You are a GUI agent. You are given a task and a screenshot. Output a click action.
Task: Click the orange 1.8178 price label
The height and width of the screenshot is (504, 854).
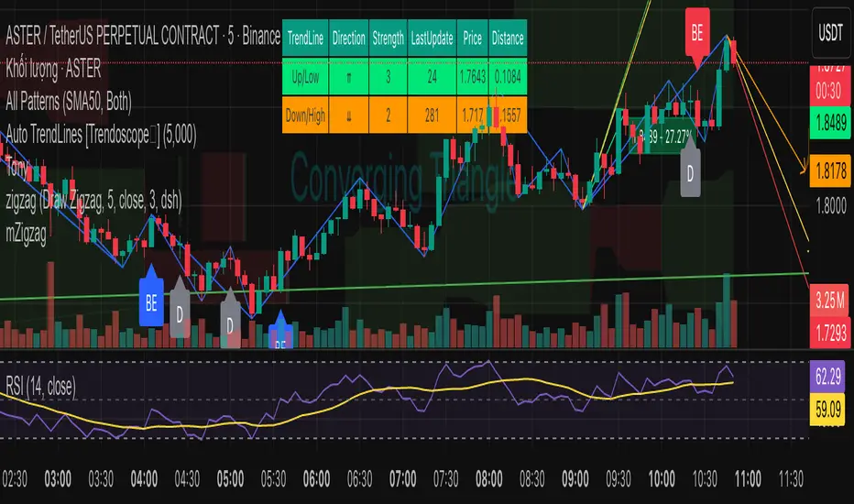(830, 171)
